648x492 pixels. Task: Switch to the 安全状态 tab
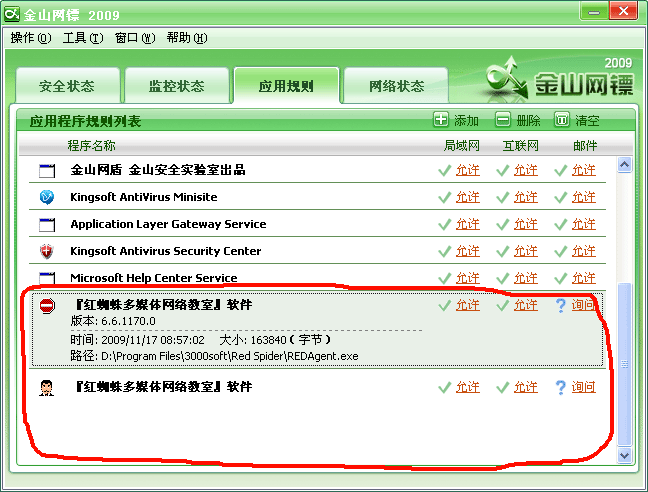pyautogui.click(x=67, y=86)
